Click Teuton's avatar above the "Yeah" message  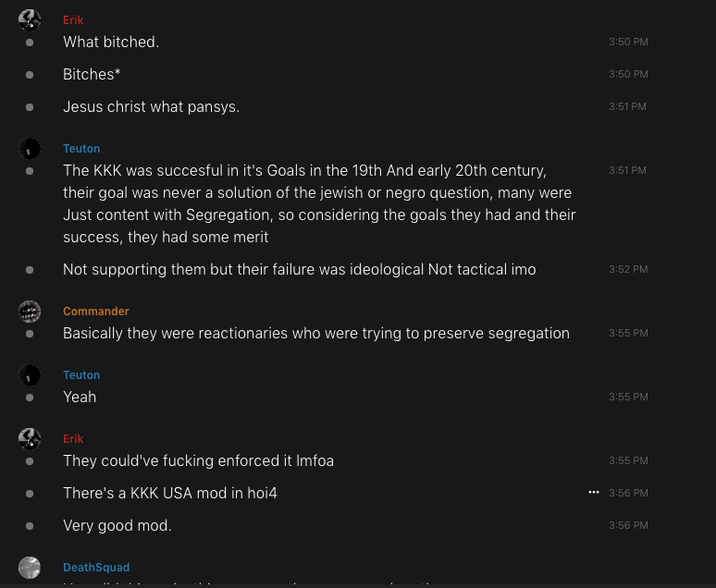click(30, 374)
